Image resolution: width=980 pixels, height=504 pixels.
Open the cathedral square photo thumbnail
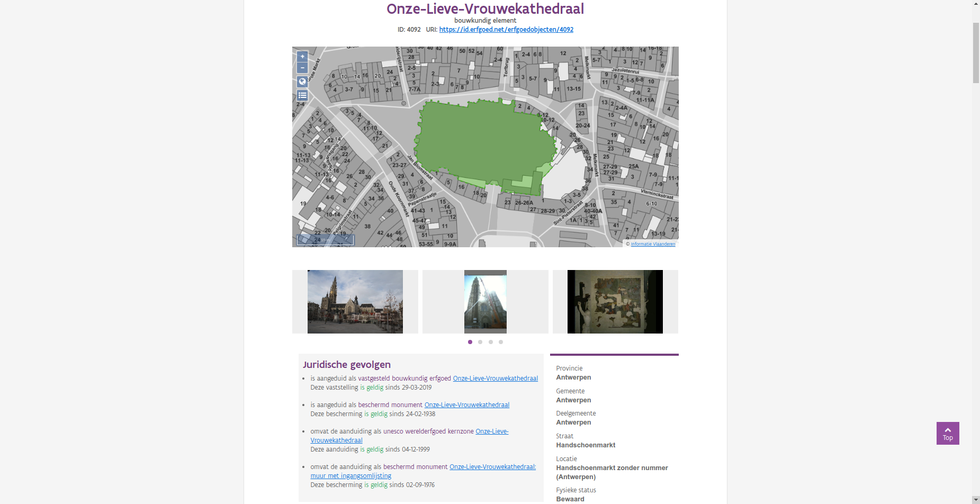355,302
